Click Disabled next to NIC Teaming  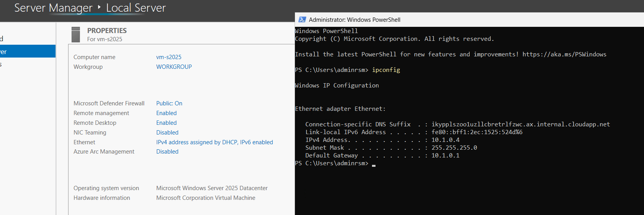tap(167, 133)
